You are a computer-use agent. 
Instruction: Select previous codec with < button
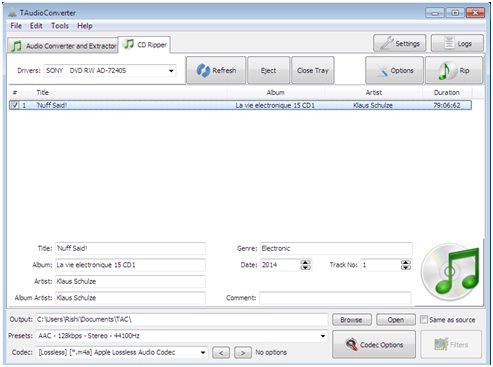(x=221, y=352)
